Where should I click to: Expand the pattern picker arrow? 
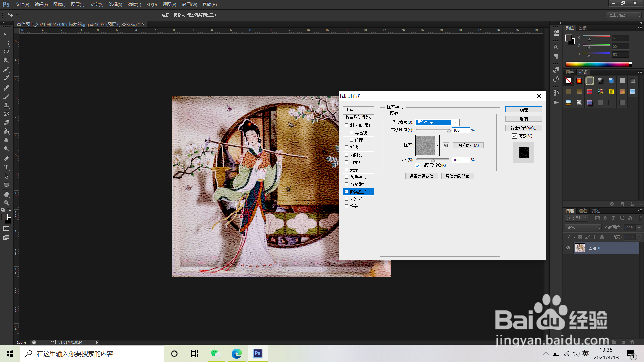pos(438,145)
